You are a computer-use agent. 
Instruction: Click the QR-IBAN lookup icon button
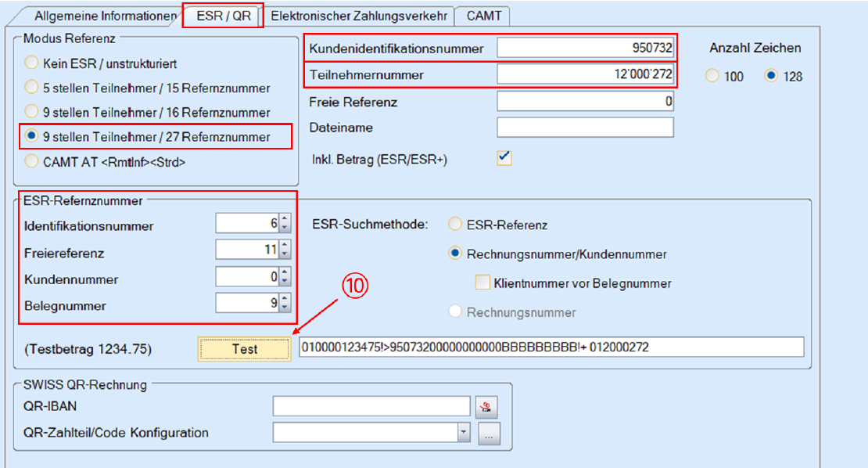(x=486, y=407)
